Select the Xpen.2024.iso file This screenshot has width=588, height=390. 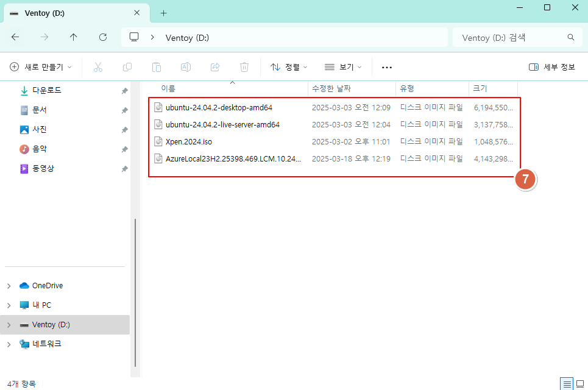coord(189,142)
